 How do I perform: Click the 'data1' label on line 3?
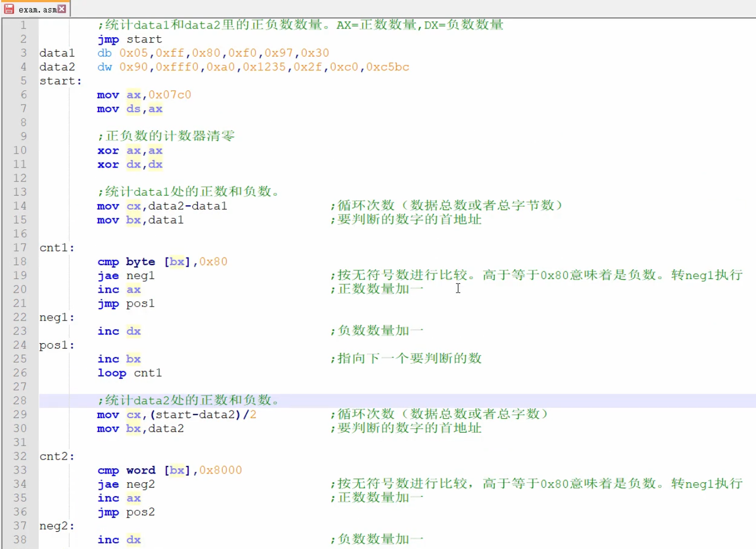57,53
